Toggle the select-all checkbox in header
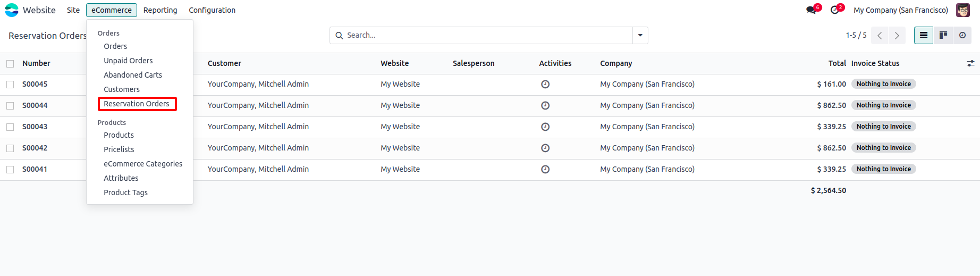980x276 pixels. (10, 64)
